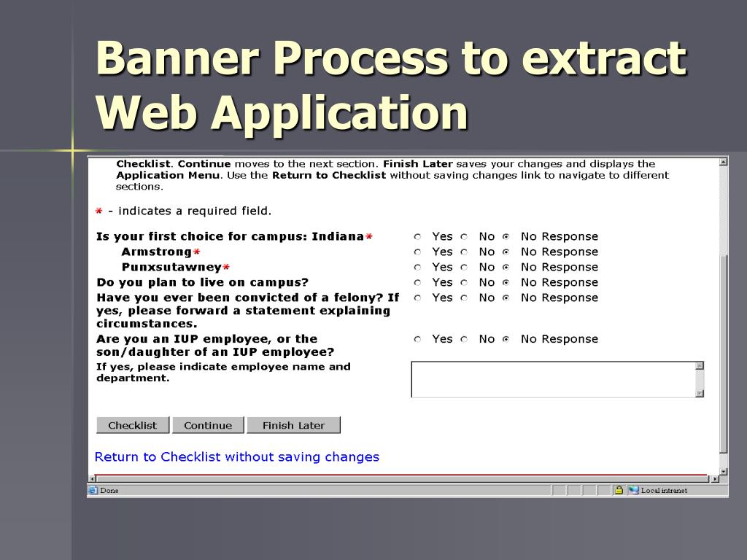Image resolution: width=747 pixels, height=560 pixels.
Task: Choose No Response for IUP employee question
Action: tap(506, 339)
